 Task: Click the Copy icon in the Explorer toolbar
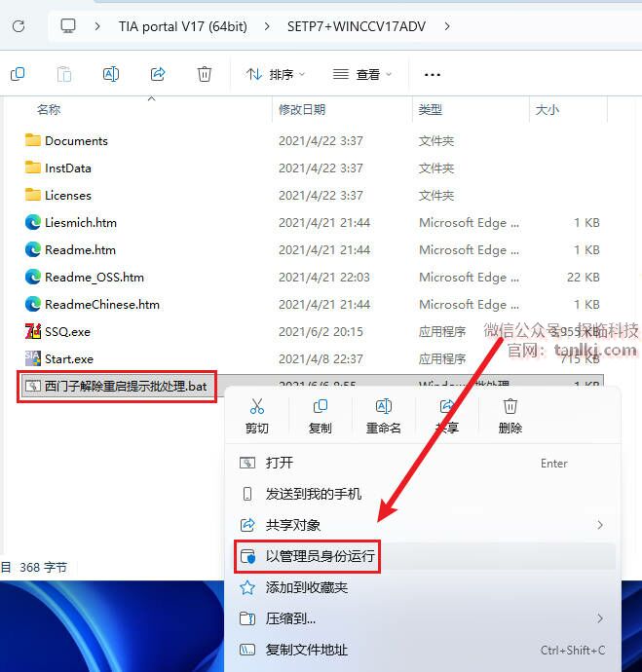tap(18, 74)
